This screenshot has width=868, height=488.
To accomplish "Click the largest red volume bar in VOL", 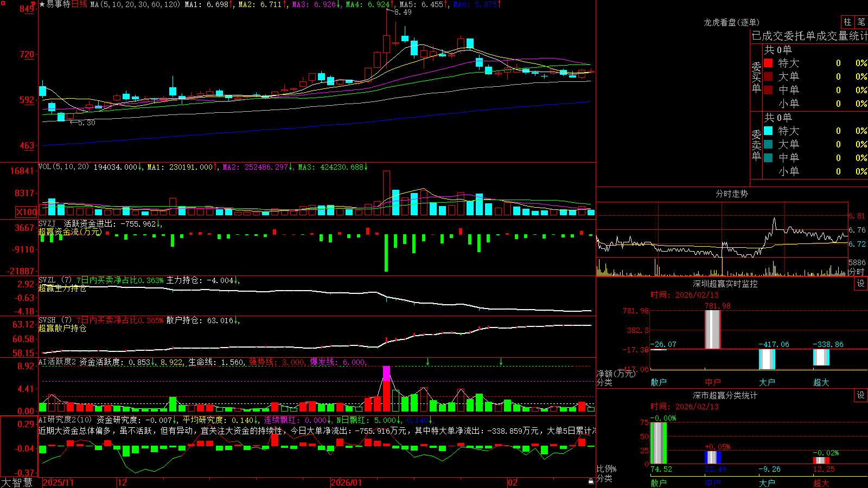I will (x=386, y=194).
